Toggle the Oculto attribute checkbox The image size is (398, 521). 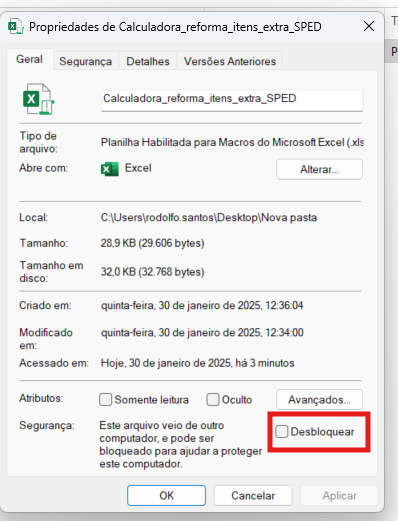point(213,399)
